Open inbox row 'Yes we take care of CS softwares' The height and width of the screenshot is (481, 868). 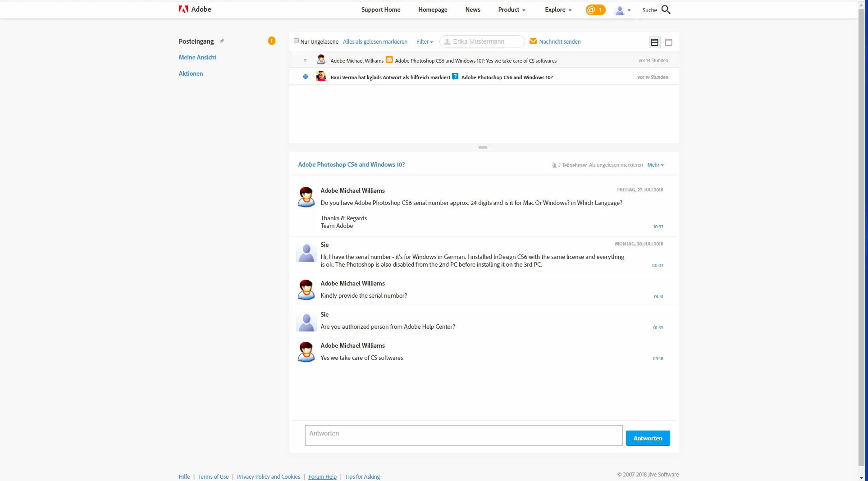pos(484,60)
